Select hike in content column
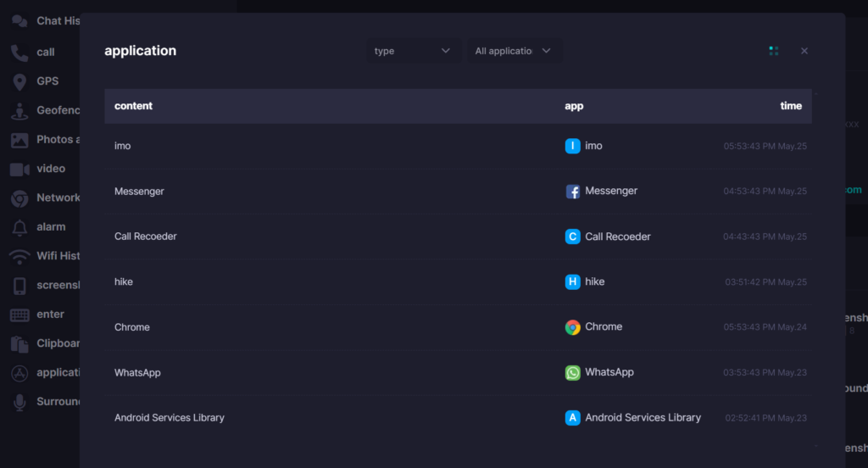This screenshot has width=868, height=468. (x=124, y=282)
